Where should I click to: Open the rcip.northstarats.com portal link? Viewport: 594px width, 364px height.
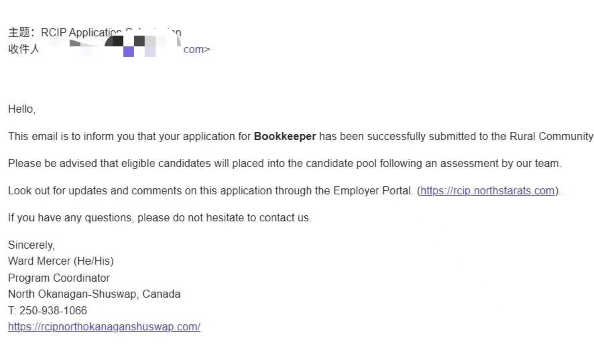487,191
